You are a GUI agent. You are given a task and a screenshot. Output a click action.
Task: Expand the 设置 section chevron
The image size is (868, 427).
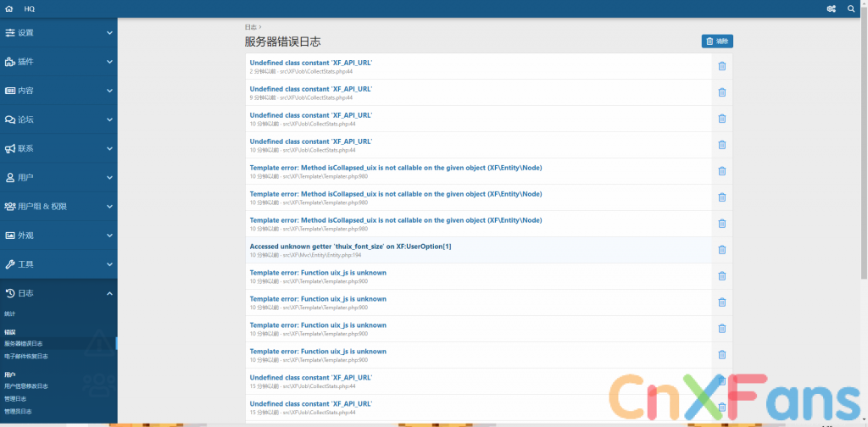(109, 33)
